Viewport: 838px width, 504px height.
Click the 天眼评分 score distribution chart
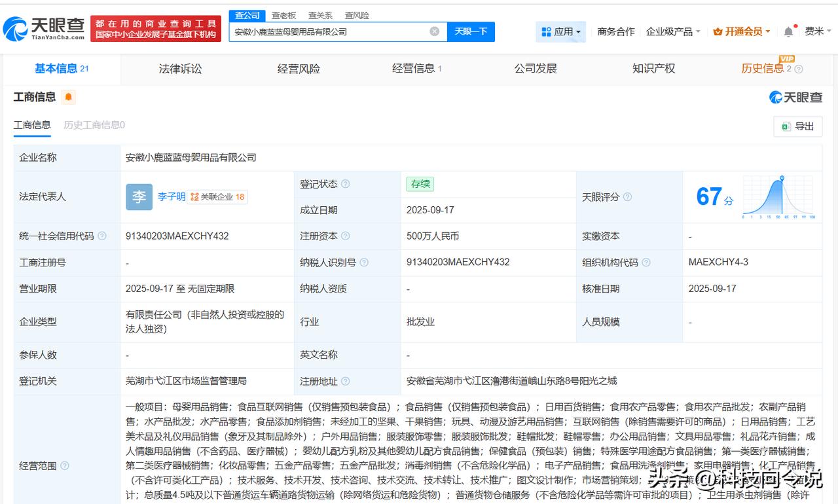pos(779,197)
